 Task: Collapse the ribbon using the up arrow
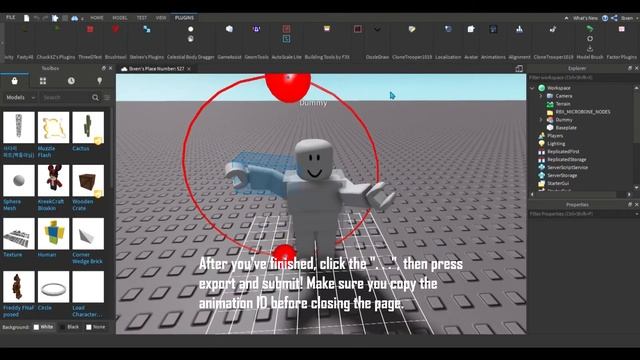(x=566, y=18)
